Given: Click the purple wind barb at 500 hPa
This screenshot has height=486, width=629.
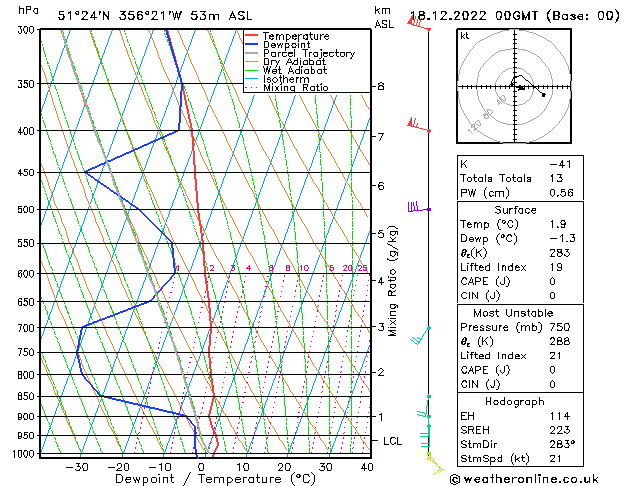Looking at the screenshot, I should [419, 208].
